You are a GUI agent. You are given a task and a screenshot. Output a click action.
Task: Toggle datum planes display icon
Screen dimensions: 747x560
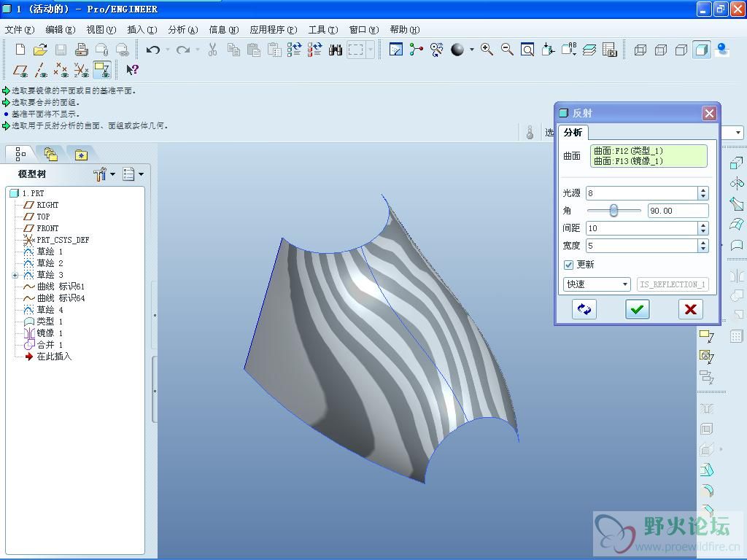[20, 71]
